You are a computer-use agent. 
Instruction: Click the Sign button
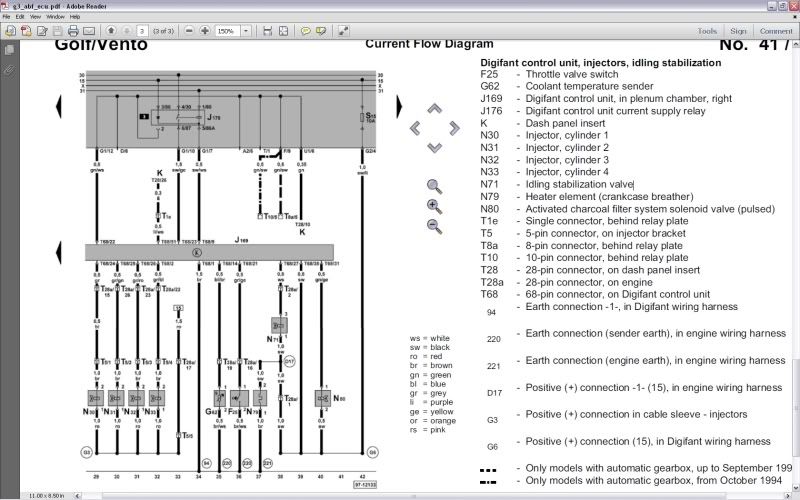coord(739,31)
